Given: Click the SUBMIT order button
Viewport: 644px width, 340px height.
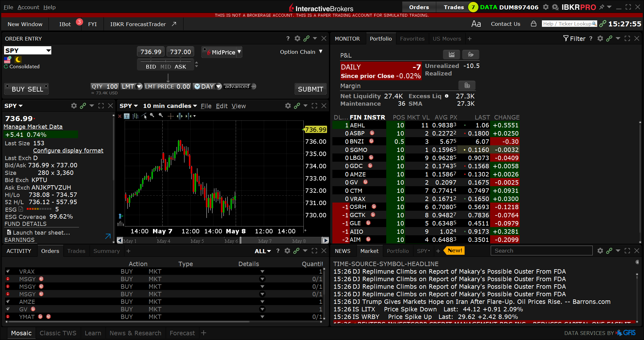Looking at the screenshot, I should click(310, 89).
